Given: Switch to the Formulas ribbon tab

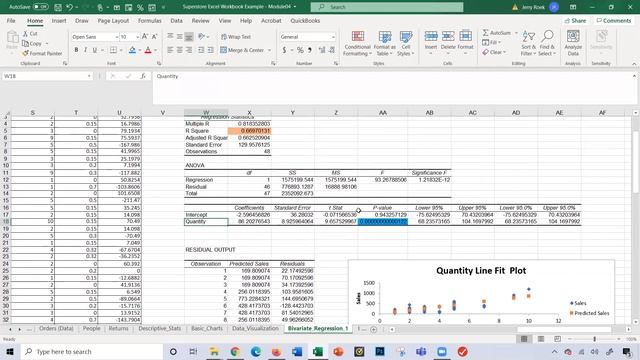Looking at the screenshot, I should pos(150,20).
